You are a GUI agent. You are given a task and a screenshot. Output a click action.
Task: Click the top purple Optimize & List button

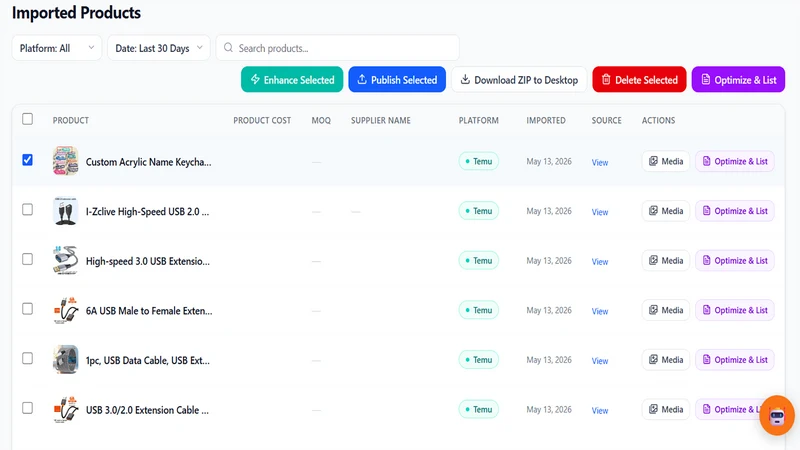tap(738, 80)
